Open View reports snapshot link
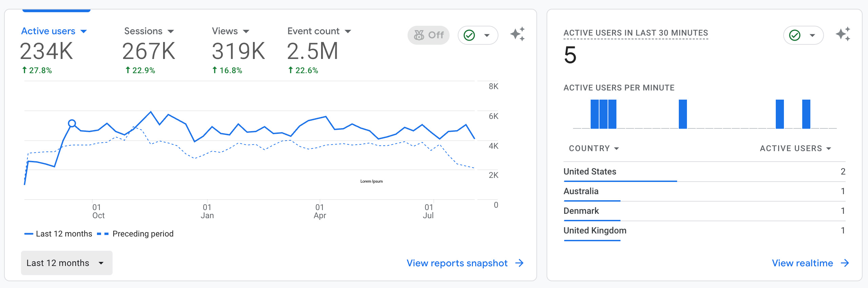Image resolution: width=868 pixels, height=288 pixels. [457, 263]
